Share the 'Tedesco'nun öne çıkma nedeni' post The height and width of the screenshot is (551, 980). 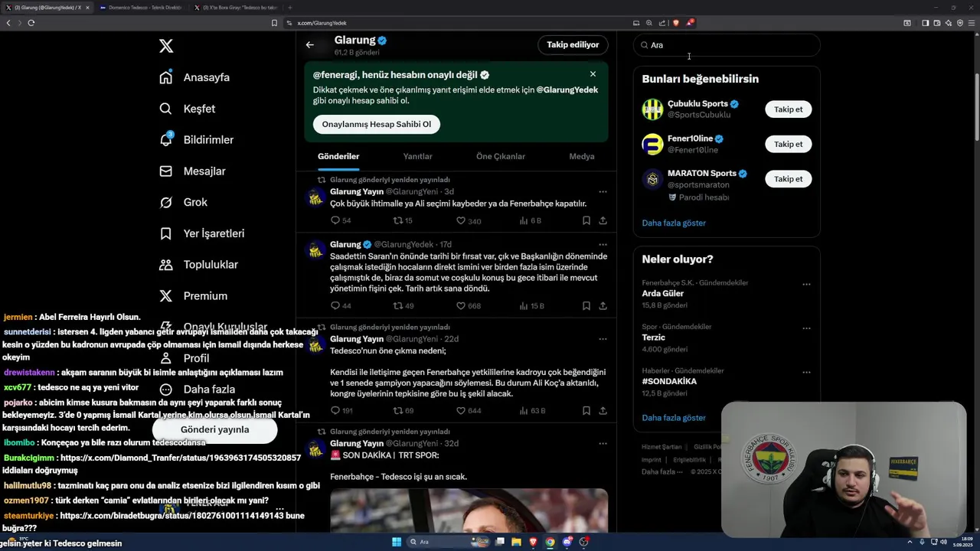pyautogui.click(x=603, y=410)
